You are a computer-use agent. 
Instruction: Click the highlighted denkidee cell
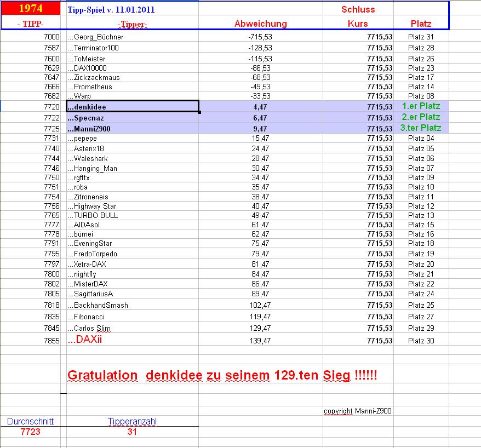[133, 106]
